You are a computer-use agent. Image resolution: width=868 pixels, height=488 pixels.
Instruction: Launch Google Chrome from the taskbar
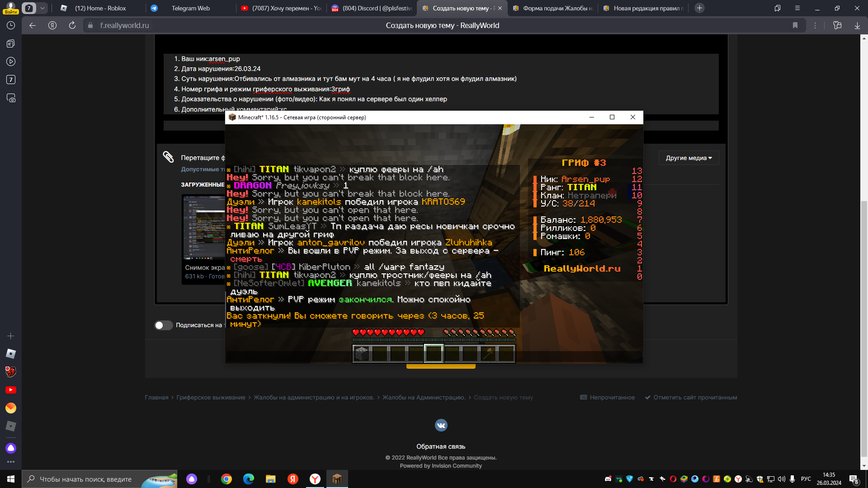tap(226, 479)
